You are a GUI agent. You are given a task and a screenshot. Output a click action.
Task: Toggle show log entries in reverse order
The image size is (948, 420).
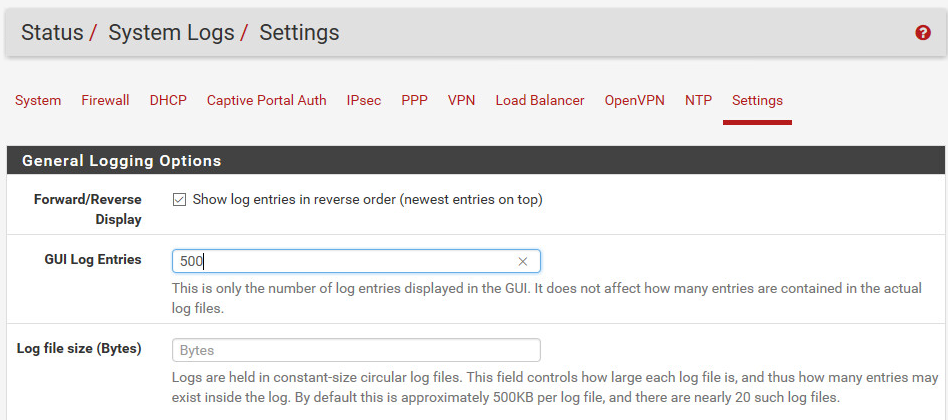(180, 199)
